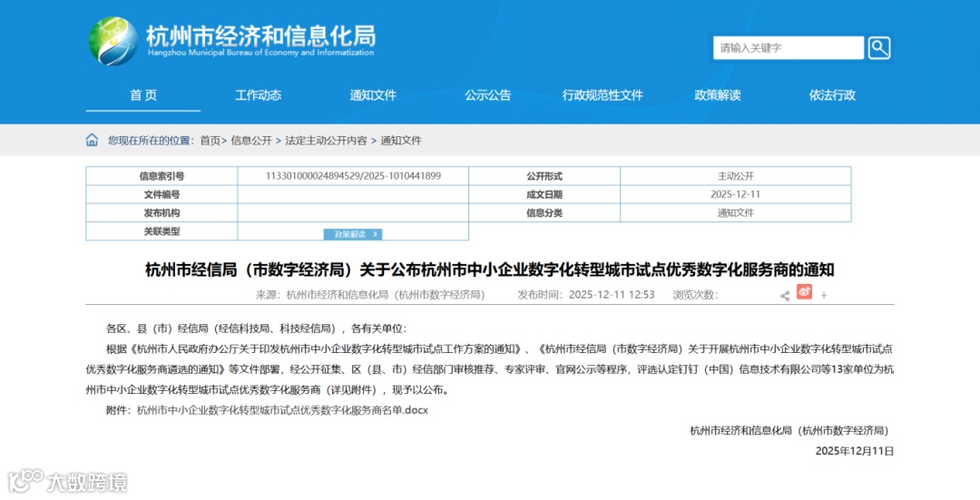Open the 行政规范性文件 navigation tab
The image size is (980, 500).
(x=603, y=95)
